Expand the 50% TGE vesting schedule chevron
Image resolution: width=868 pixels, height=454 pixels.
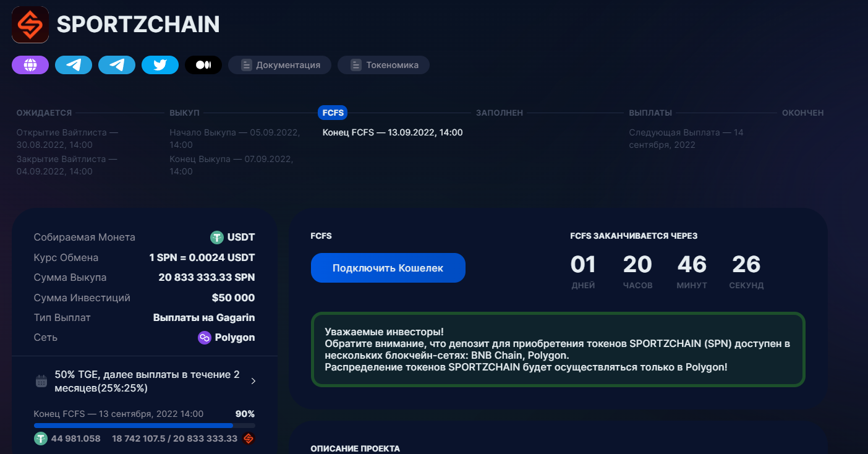[253, 381]
